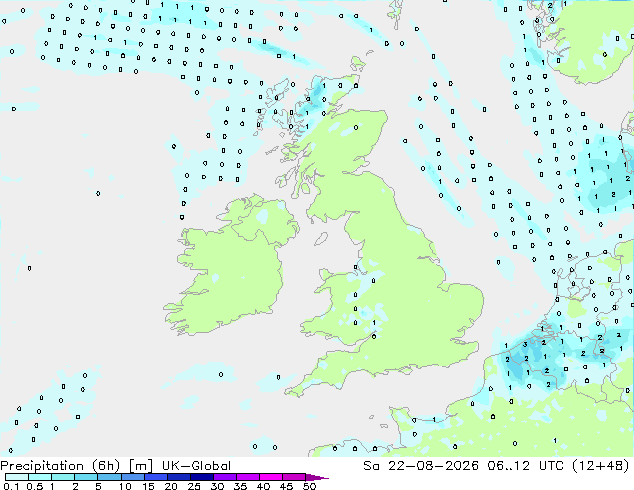Click the 'Precipitation (6h)' title text
The height and width of the screenshot is (490, 634).
click(x=60, y=466)
